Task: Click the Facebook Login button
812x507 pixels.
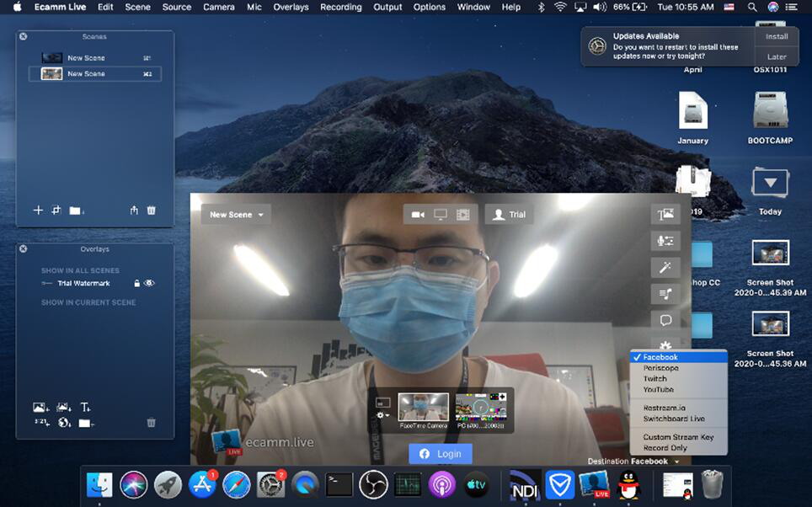Action: [440, 454]
